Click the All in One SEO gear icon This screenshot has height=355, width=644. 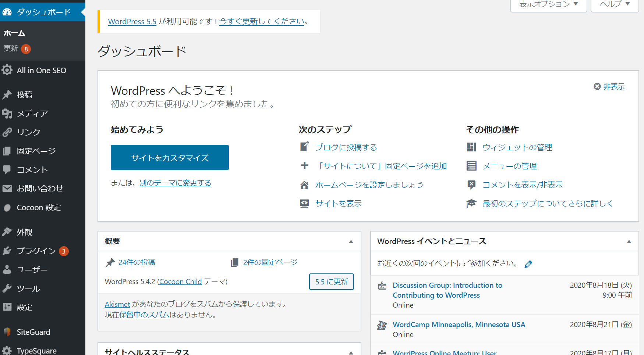click(x=7, y=70)
